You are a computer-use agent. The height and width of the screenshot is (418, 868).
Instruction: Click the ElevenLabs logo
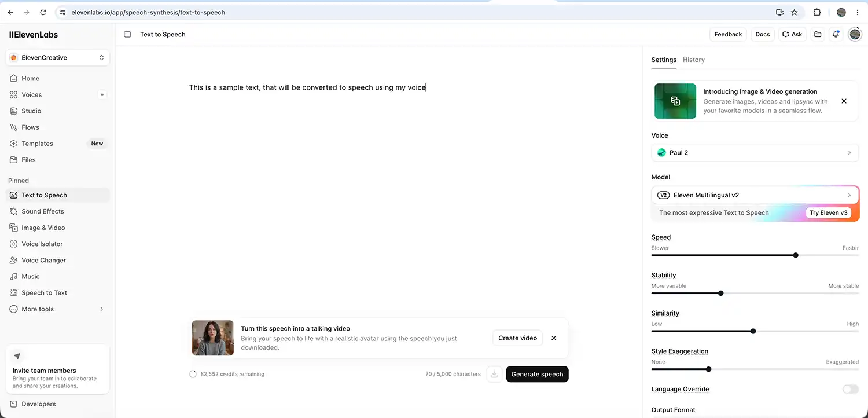pyautogui.click(x=34, y=35)
